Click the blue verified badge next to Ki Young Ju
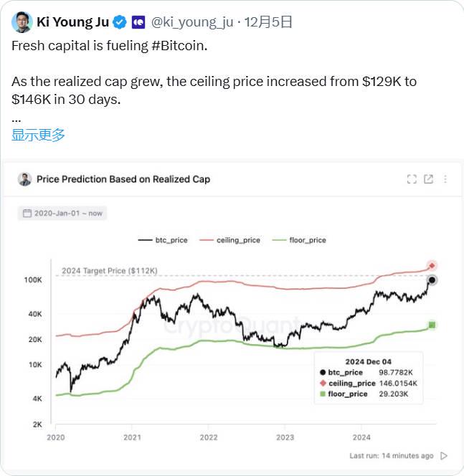Screen dimensions: 464x476 tap(120, 22)
